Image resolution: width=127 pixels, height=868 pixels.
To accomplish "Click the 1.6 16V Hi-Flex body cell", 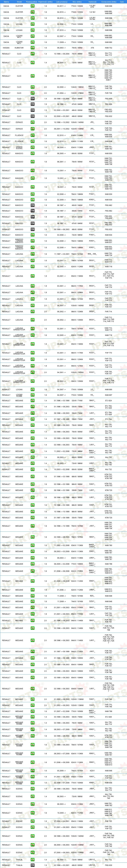I will click(x=92, y=18).
